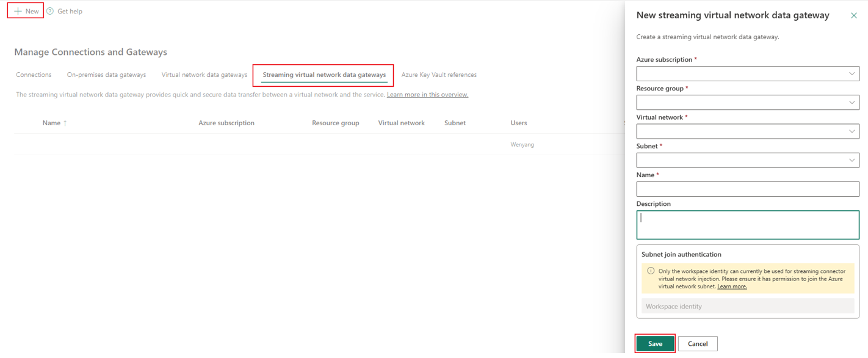
Task: Click inside the Name input field
Action: (748, 189)
